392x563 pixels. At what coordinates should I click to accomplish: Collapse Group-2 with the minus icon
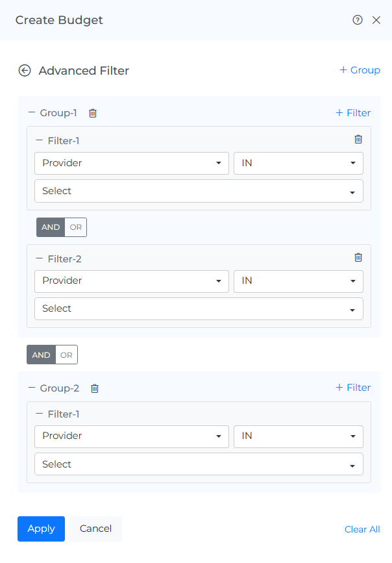tap(32, 388)
